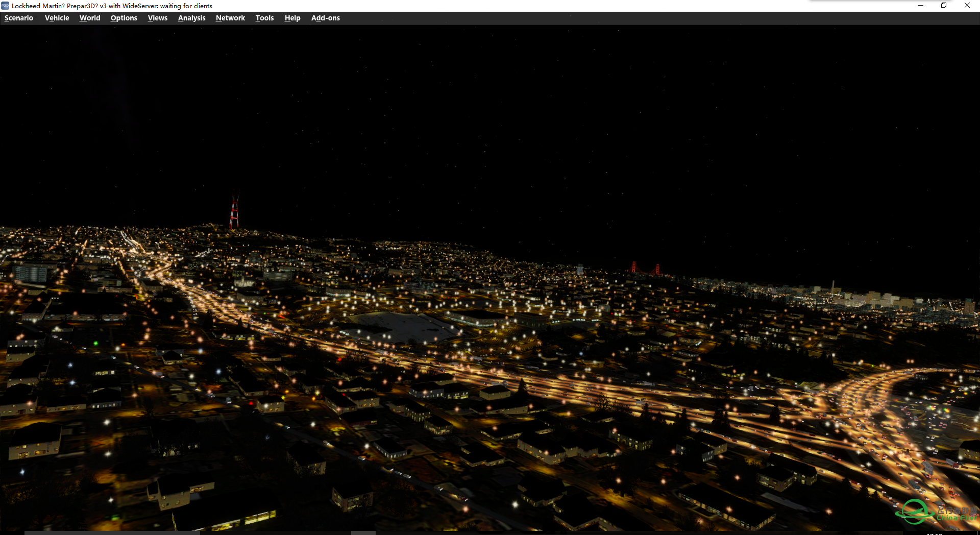Open the Analysis menu
This screenshot has height=535, width=980.
[x=192, y=18]
